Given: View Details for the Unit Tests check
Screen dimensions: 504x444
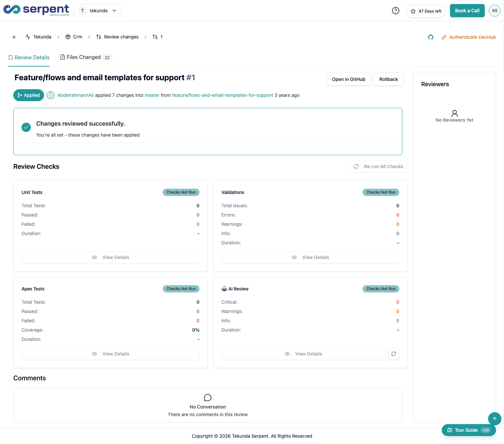Looking at the screenshot, I should (110, 257).
